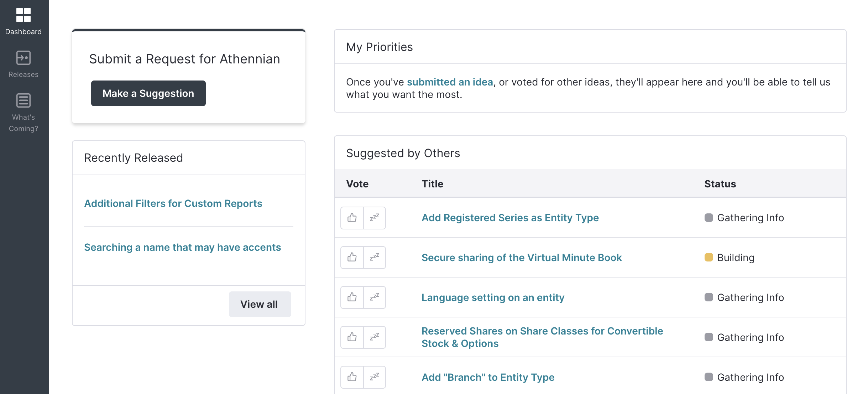
Task: Snooze Add "Branch" to Entity Type
Action: pyautogui.click(x=374, y=377)
